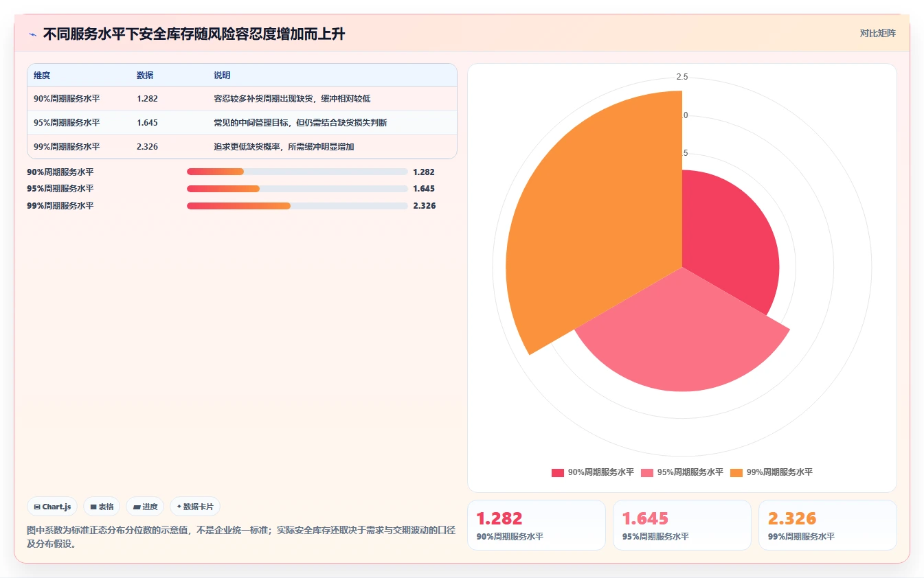This screenshot has width=924, height=578.
Task: Click the 2.5 axis tick label
Action: click(682, 77)
